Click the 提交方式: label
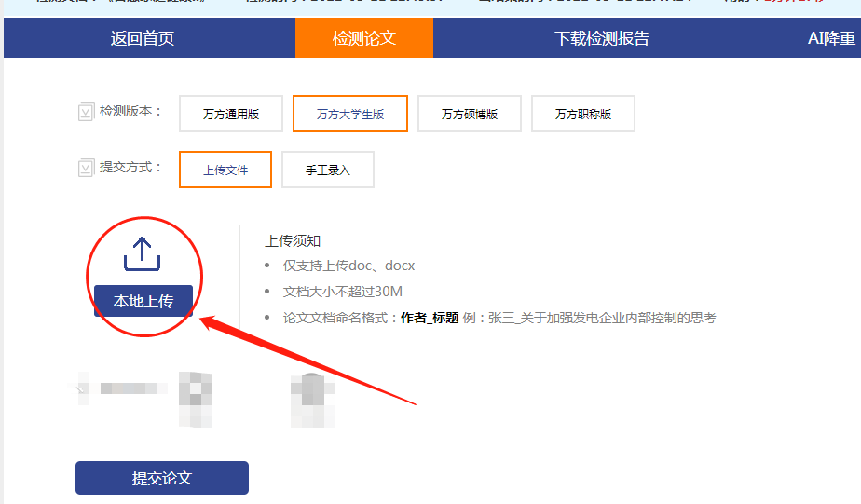Viewport: 861px width, 504px height. point(130,168)
